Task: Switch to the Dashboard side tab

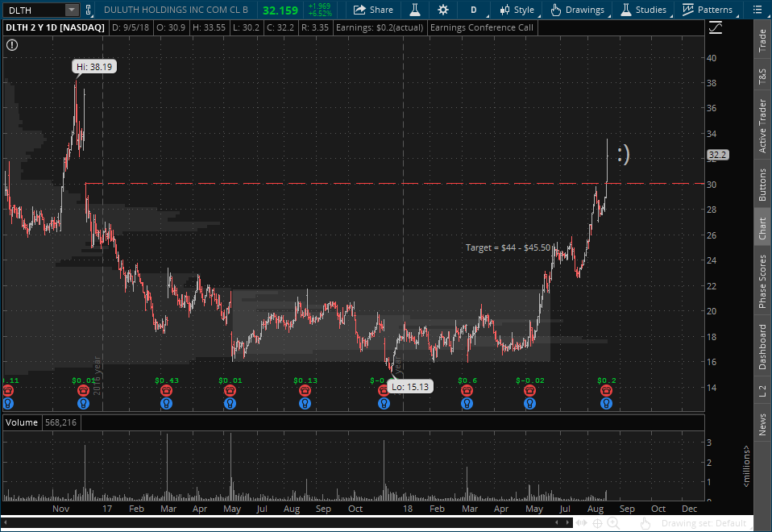Action: 762,347
